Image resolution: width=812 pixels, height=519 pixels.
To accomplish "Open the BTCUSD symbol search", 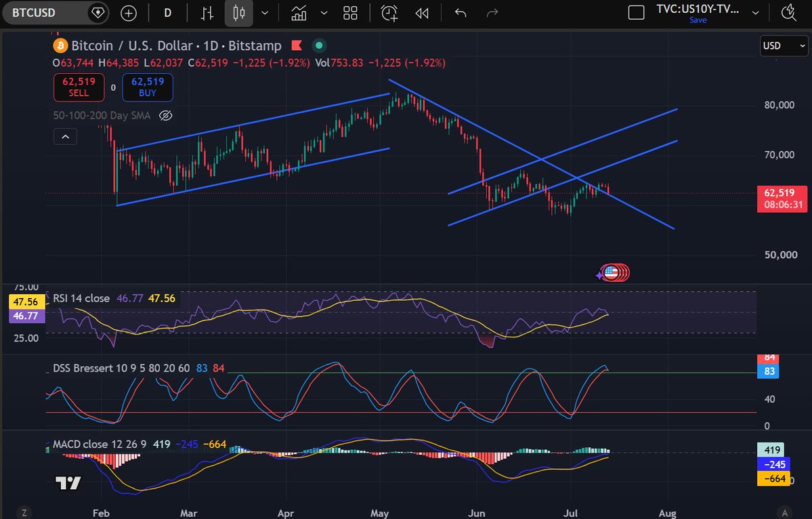I will click(x=34, y=13).
